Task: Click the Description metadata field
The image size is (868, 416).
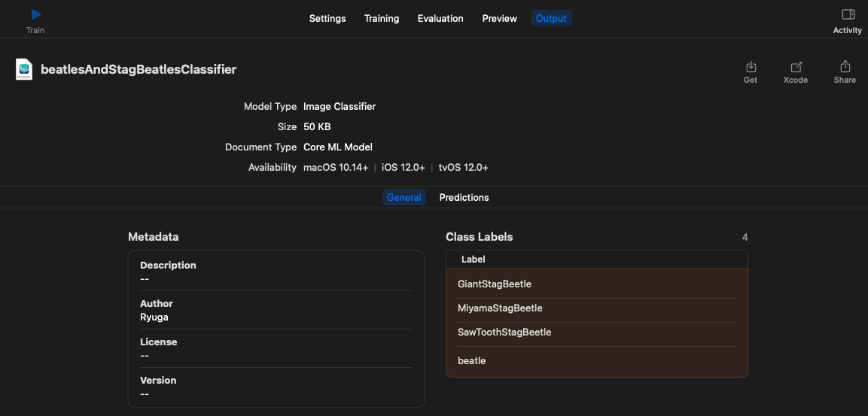Action: (x=276, y=272)
